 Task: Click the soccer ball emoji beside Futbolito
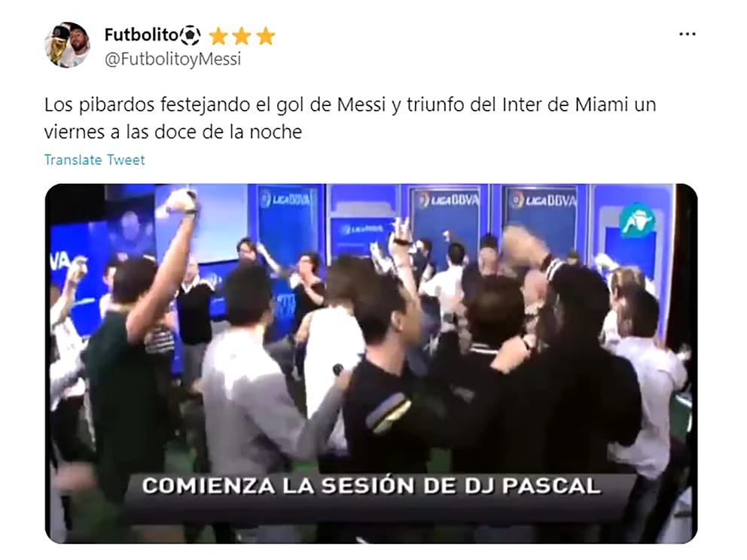[x=190, y=35]
